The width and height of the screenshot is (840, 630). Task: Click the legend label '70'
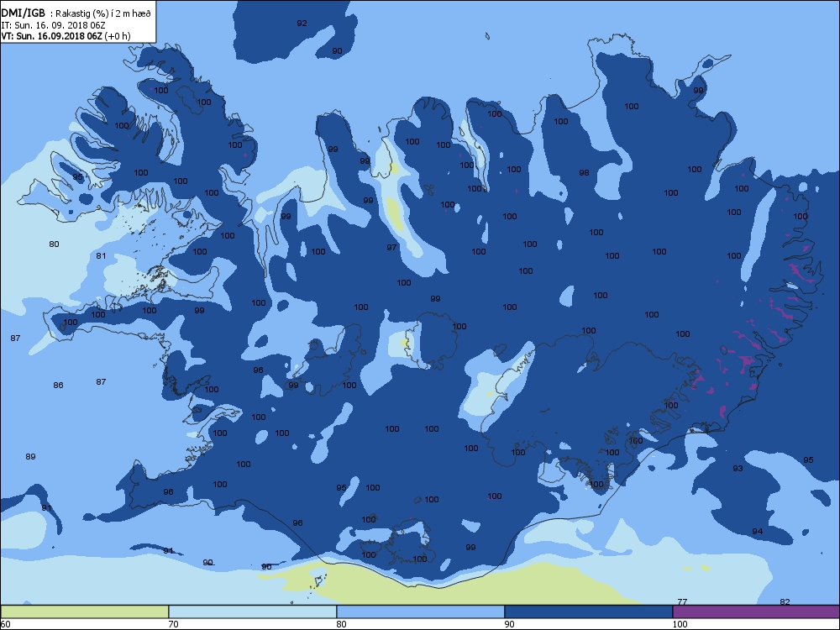point(174,624)
